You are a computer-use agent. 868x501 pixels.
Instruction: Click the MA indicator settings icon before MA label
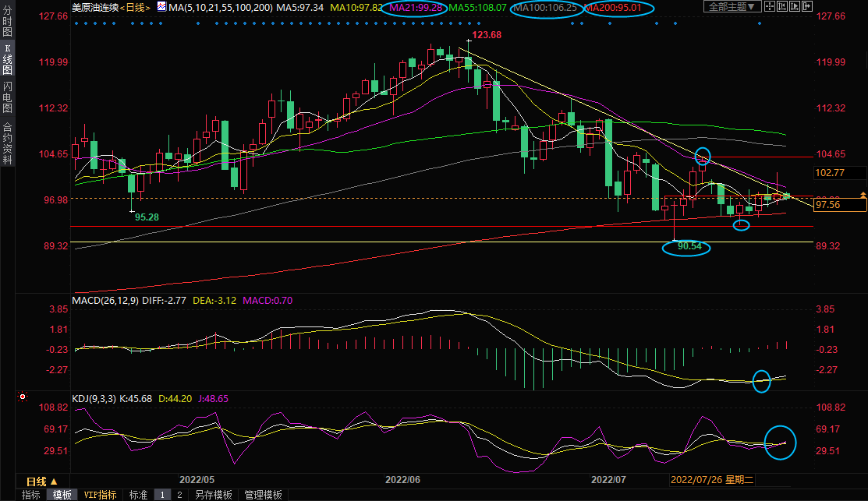[161, 7]
